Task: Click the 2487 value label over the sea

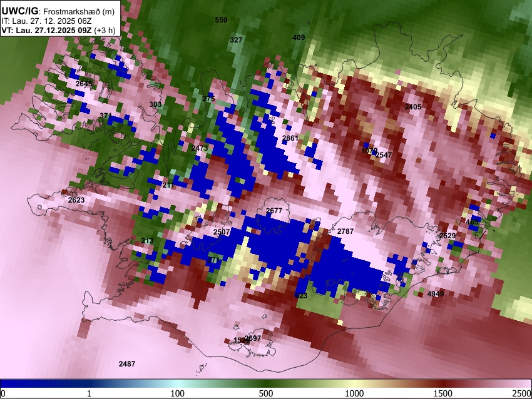Action: click(x=127, y=364)
